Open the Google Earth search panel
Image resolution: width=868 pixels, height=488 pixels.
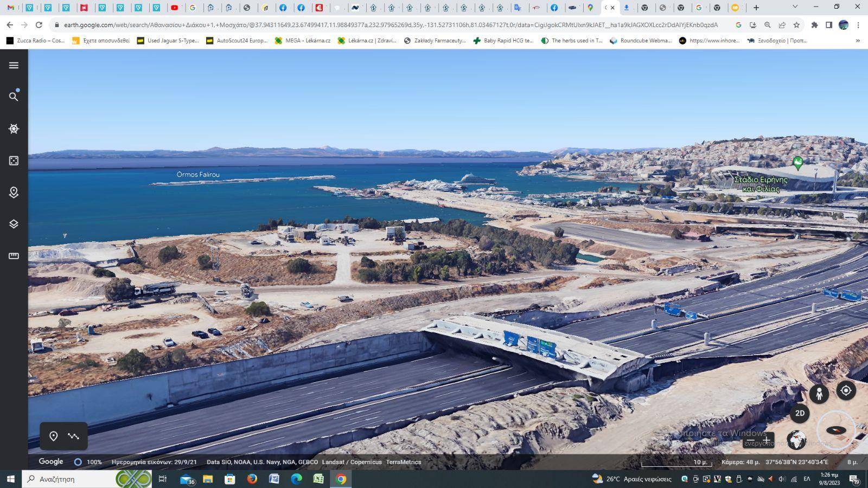pos(14,96)
